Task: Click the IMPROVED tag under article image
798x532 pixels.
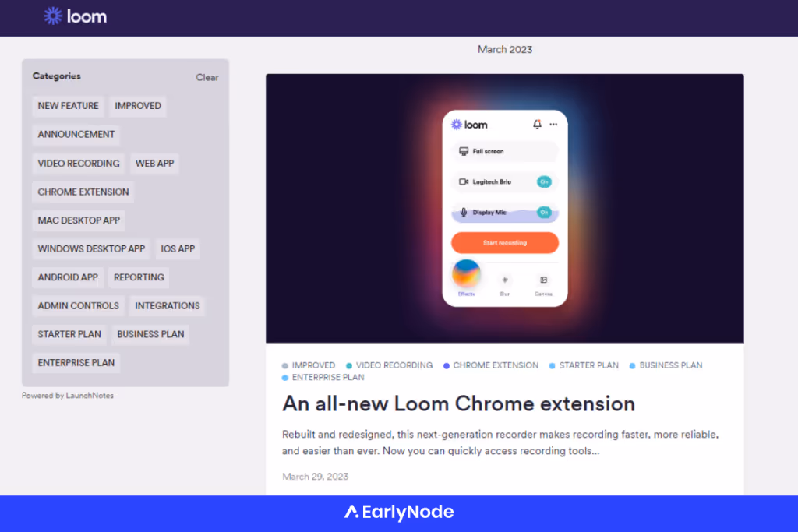Action: 309,365
